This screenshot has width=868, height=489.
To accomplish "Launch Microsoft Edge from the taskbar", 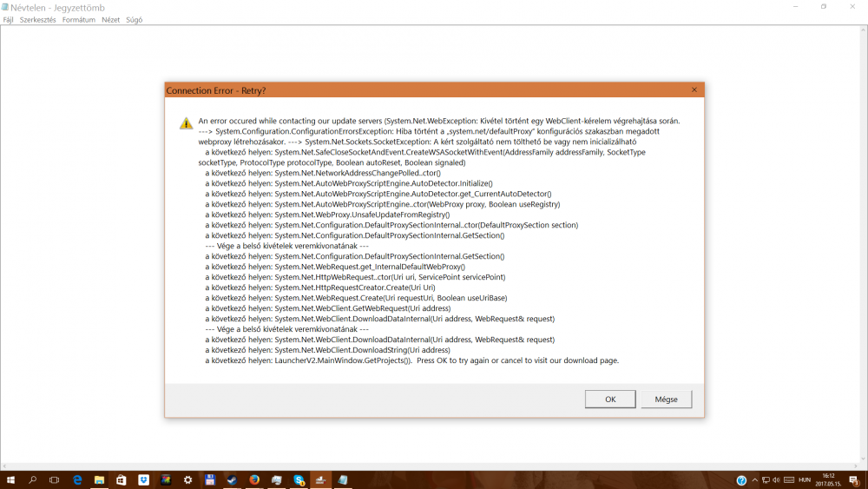I will point(77,479).
